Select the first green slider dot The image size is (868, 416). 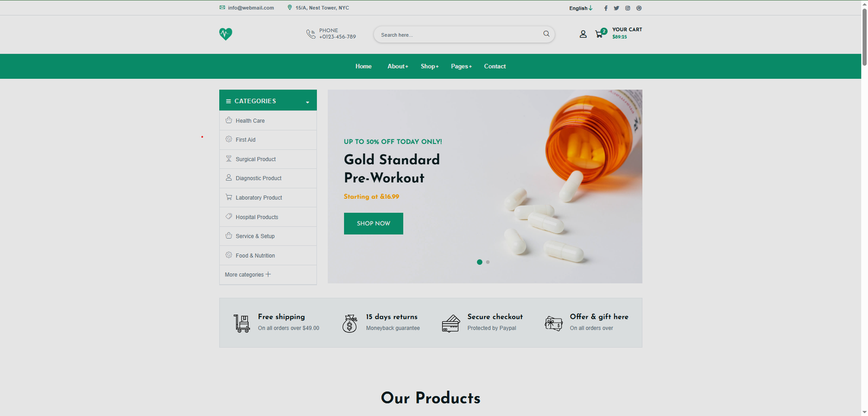pos(480,262)
